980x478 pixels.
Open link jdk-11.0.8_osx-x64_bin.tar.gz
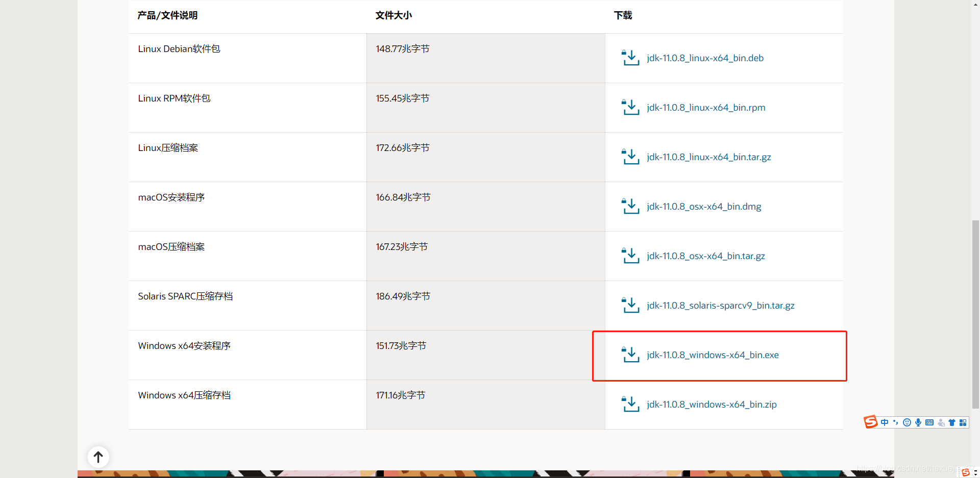pyautogui.click(x=706, y=256)
